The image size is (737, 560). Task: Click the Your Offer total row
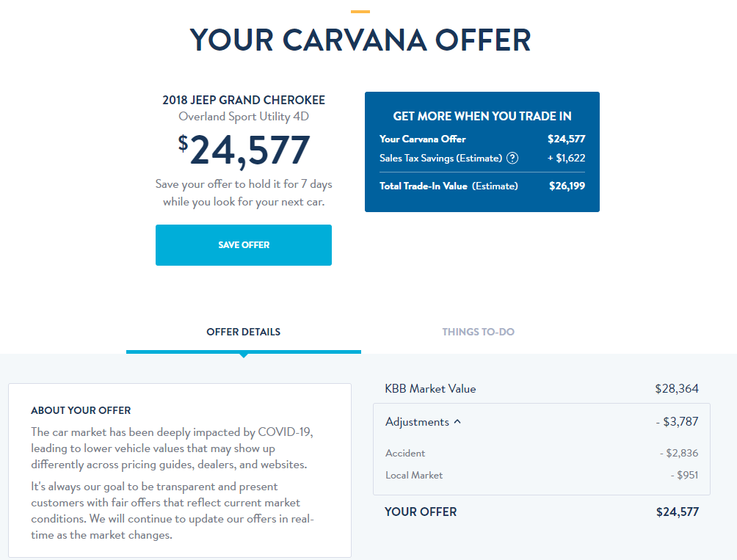click(x=542, y=512)
